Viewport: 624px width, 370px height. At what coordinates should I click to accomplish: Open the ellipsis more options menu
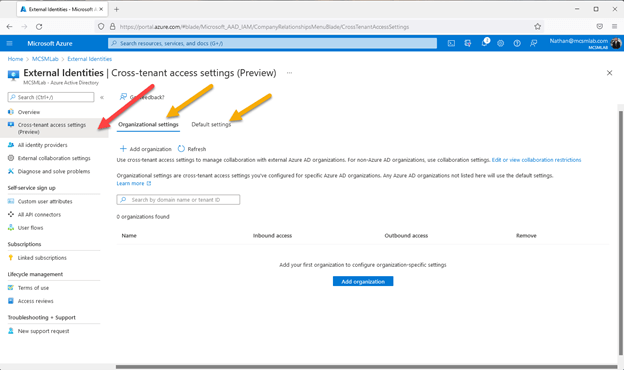(289, 73)
